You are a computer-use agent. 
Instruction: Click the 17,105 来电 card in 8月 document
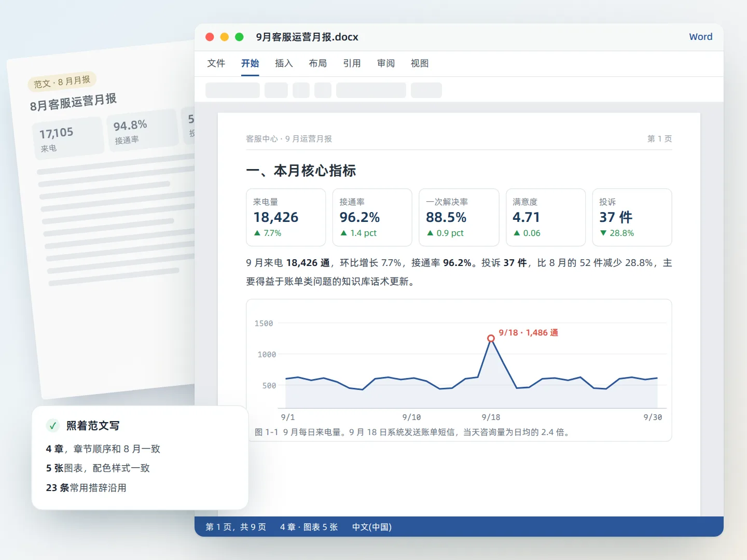tap(68, 137)
